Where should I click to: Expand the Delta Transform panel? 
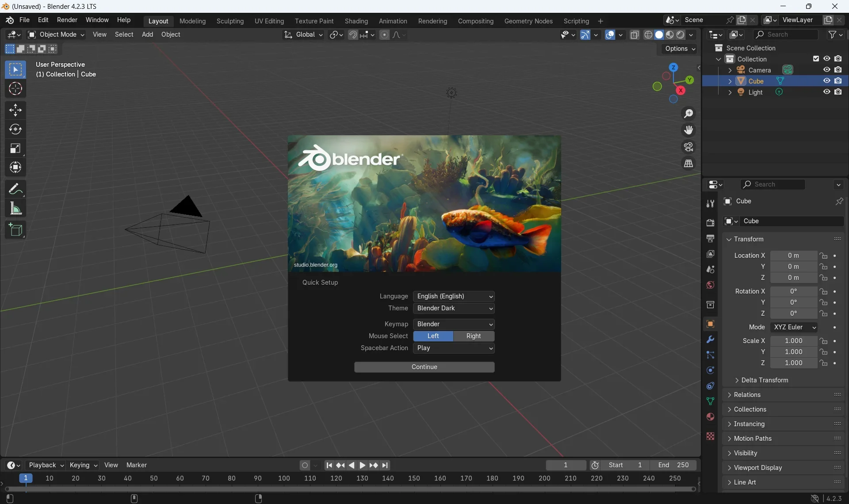pos(764,380)
